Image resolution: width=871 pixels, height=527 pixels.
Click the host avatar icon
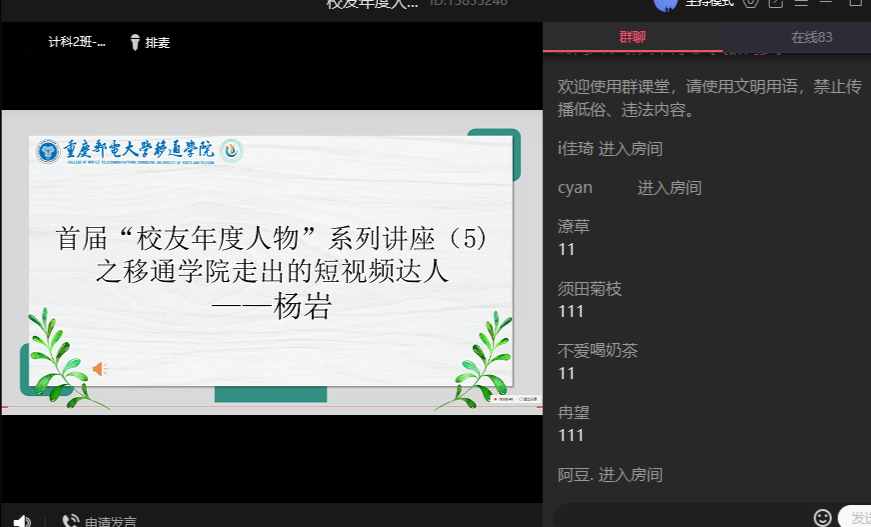pos(665,3)
